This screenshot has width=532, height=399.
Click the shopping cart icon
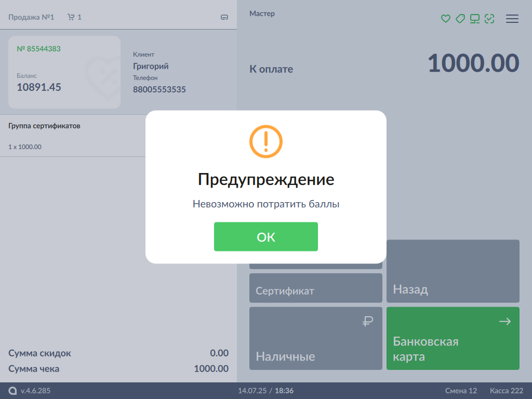pos(71,17)
